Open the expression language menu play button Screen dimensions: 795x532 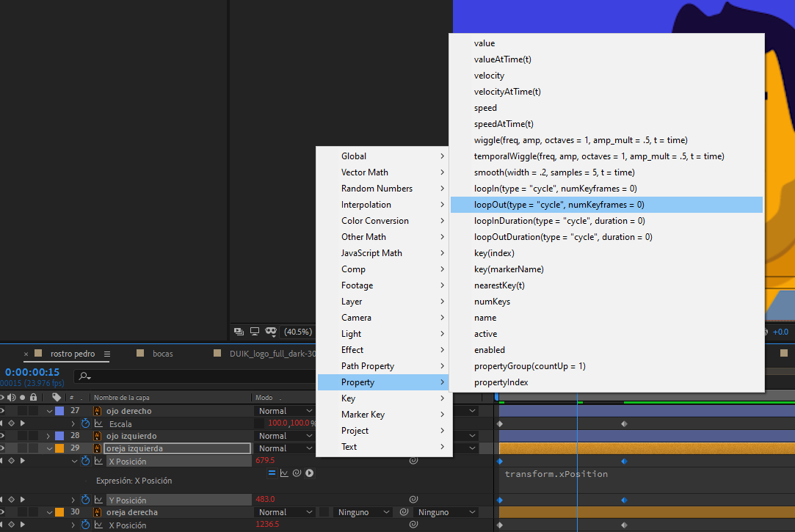[x=310, y=473]
